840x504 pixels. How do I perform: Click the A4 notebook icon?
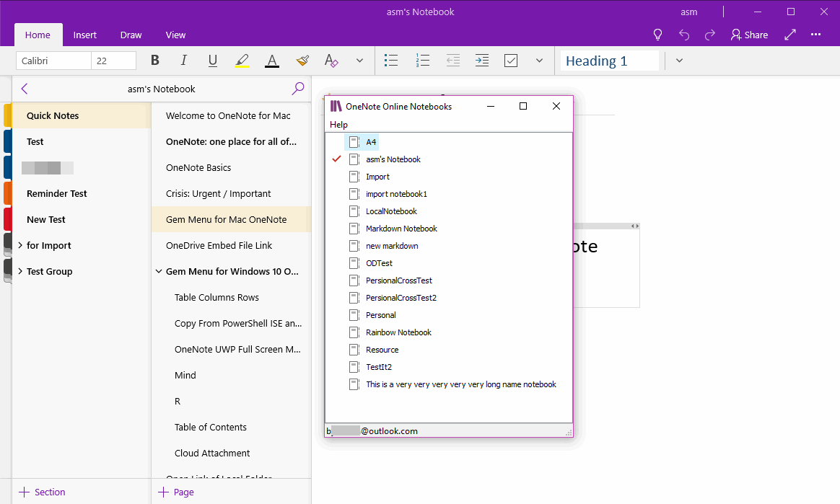(x=354, y=142)
